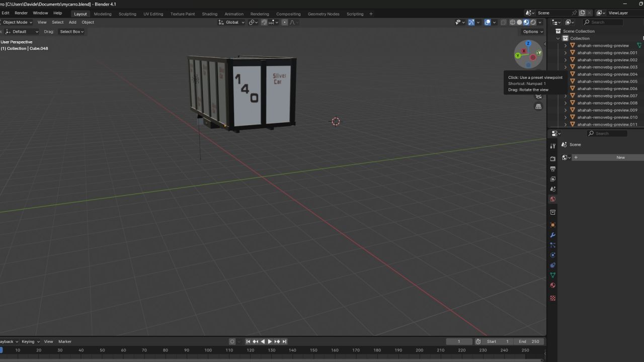The width and height of the screenshot is (644, 362).
Task: Open the Tool properties tab in the sidebar
Action: click(552, 146)
